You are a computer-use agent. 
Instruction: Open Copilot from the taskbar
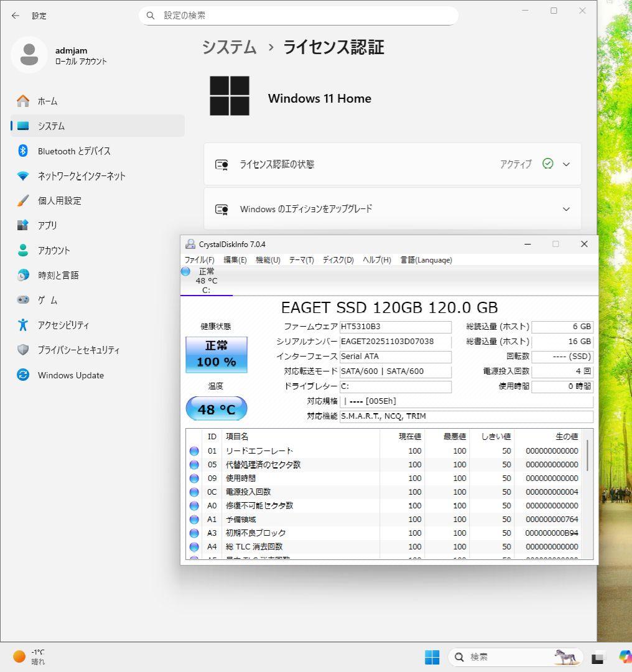click(x=625, y=656)
